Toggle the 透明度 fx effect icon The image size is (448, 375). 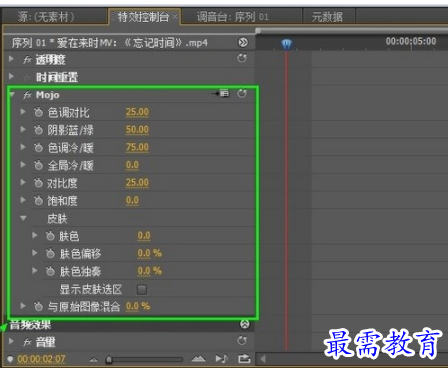pyautogui.click(x=27, y=60)
